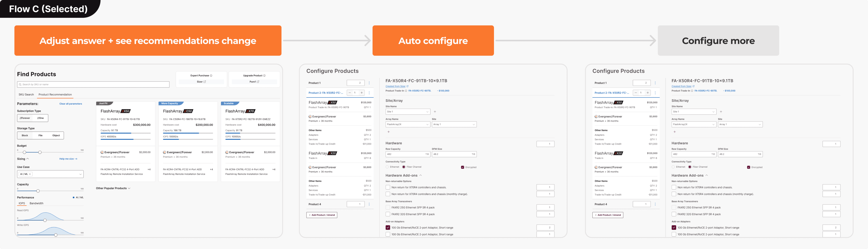The height and width of the screenshot is (249, 868).
Task: Open Sizer via its external link icon
Action: (204, 82)
